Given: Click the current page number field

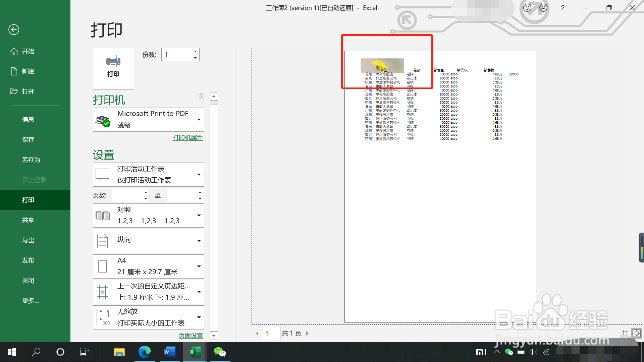Looking at the screenshot, I should (x=271, y=334).
